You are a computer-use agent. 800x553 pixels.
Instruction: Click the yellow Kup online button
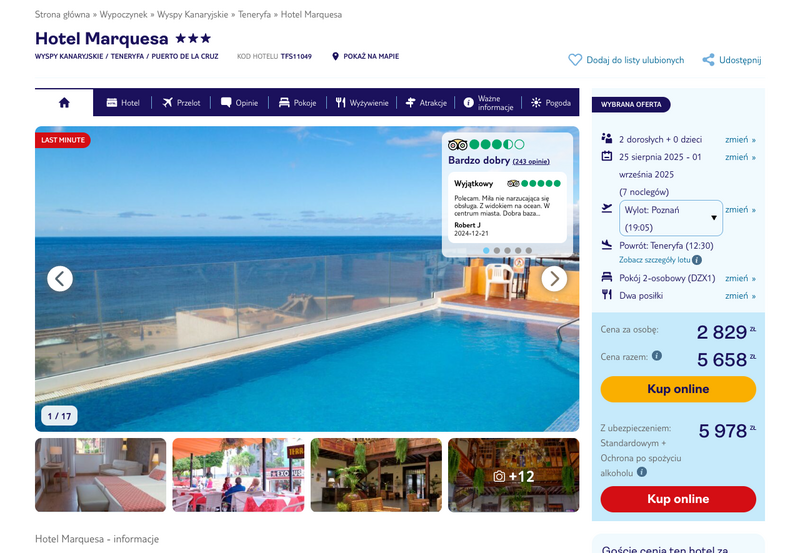(x=678, y=389)
